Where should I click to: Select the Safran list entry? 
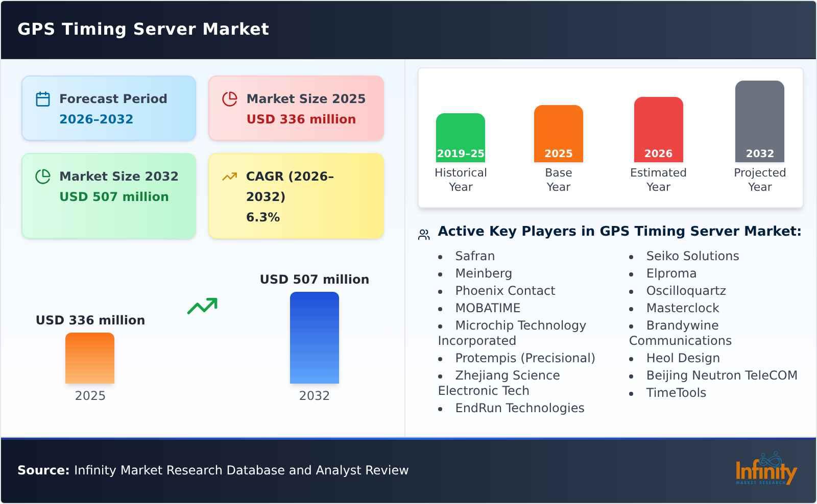[475, 256]
